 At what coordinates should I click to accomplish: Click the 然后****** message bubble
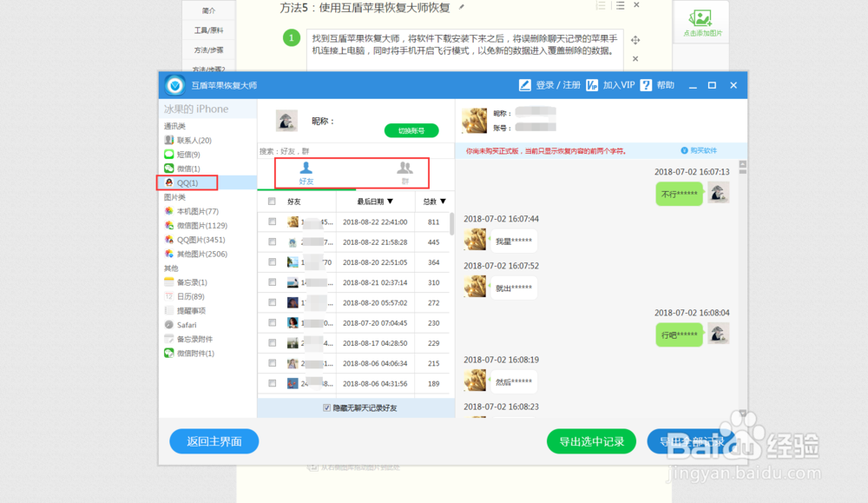(513, 381)
